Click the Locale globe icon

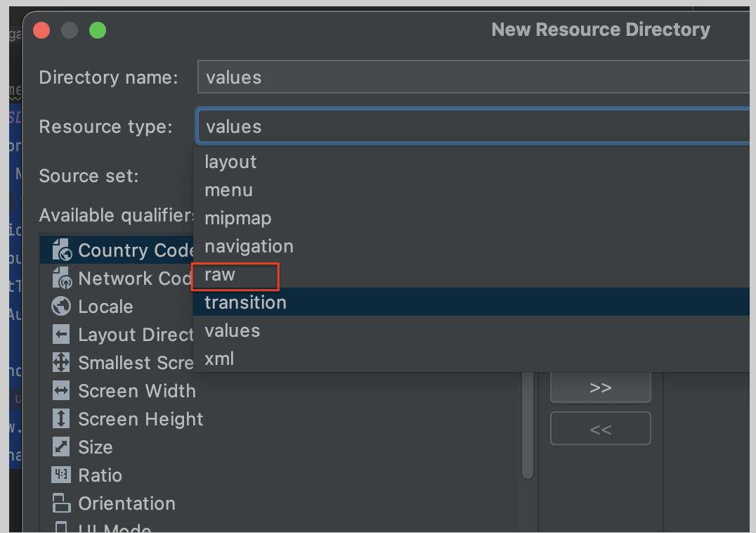(60, 307)
